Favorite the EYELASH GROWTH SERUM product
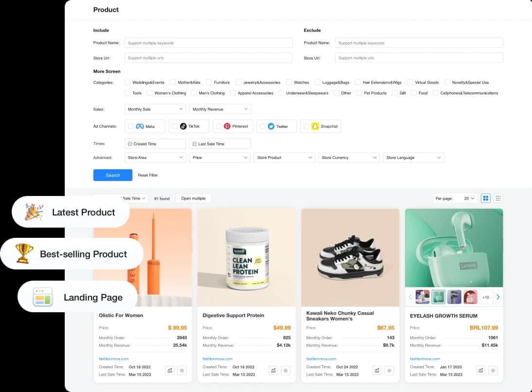The height and width of the screenshot is (392, 532). point(493,371)
